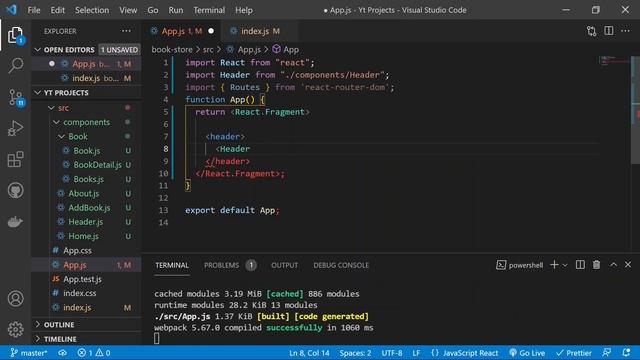Switch to the Output panel tab
Image resolution: width=640 pixels, height=360 pixels.
[284, 265]
